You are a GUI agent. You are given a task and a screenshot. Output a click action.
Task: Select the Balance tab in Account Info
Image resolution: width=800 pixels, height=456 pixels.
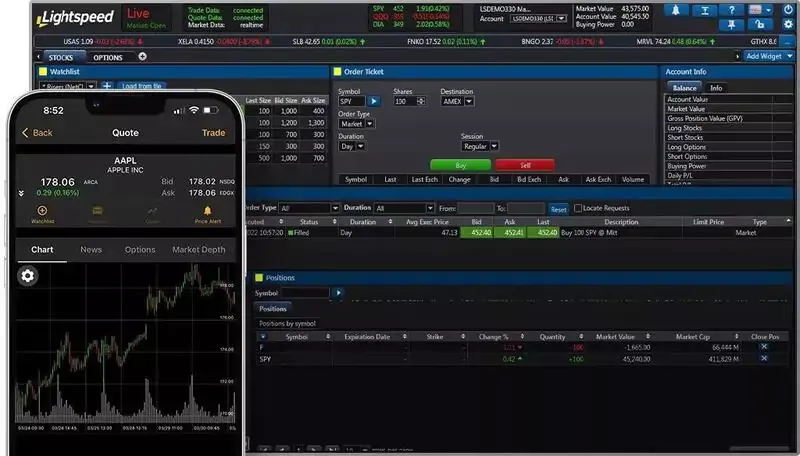684,88
